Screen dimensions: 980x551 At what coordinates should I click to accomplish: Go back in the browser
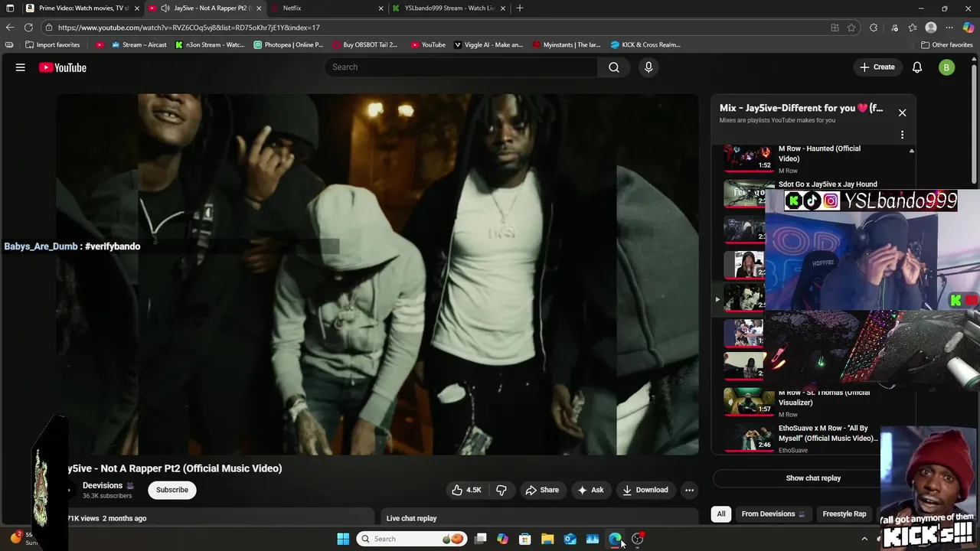(10, 28)
